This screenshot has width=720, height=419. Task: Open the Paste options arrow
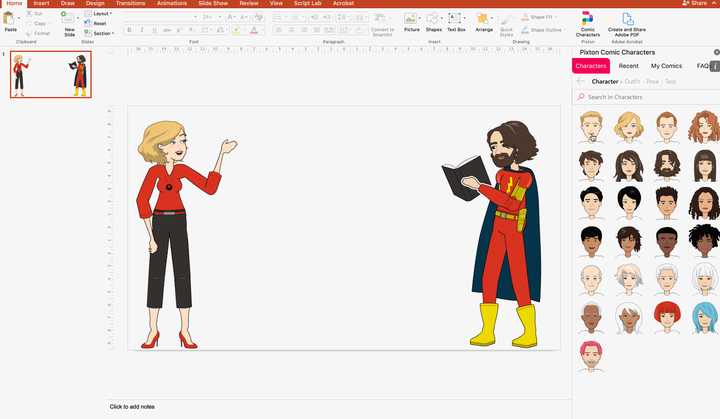18,18
